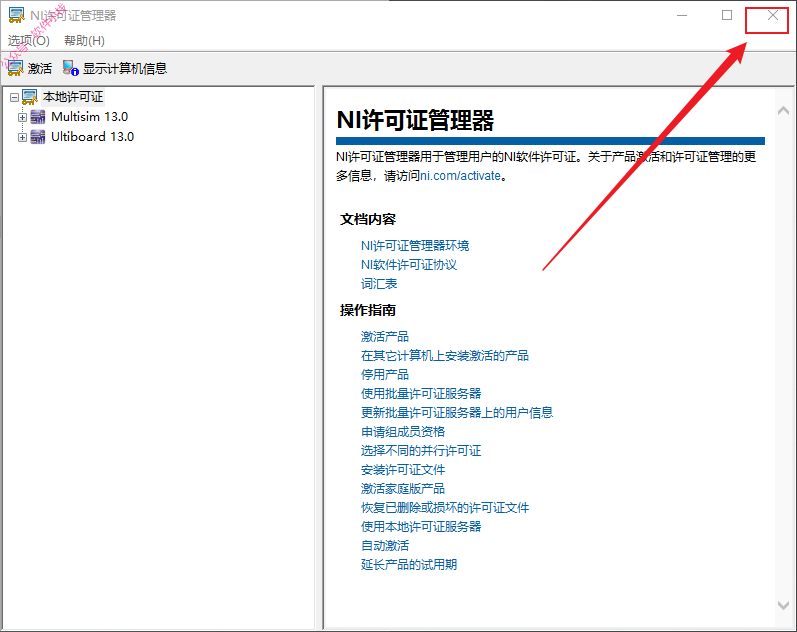Open the NI软件许可证协议 link
This screenshot has height=632, width=797.
pos(409,265)
